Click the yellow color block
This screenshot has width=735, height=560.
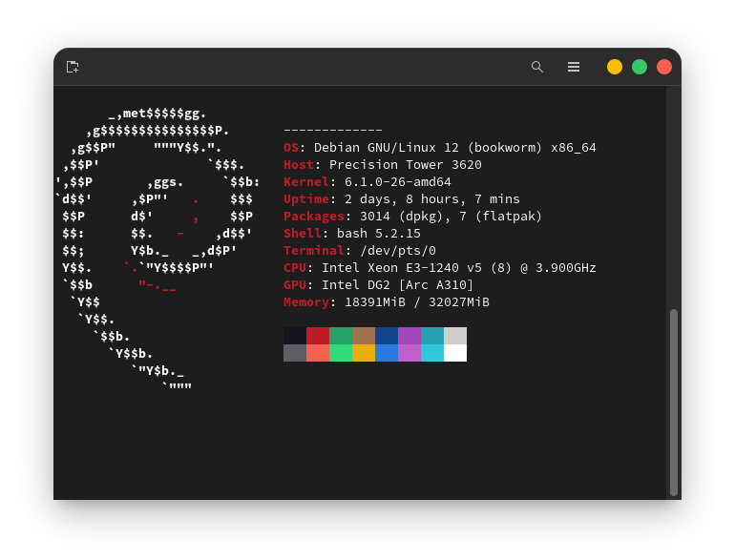coord(364,353)
